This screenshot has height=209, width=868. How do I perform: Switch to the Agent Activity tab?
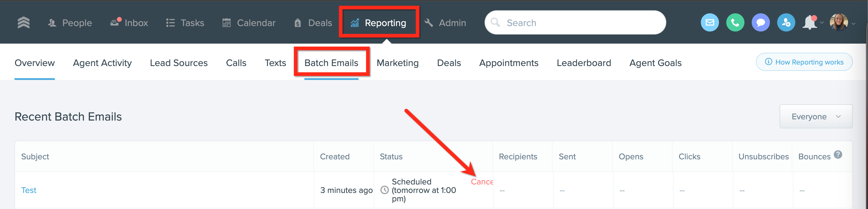[102, 63]
